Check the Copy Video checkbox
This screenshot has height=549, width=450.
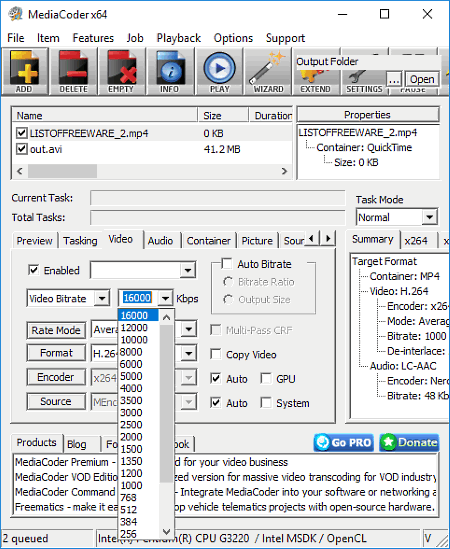click(216, 354)
